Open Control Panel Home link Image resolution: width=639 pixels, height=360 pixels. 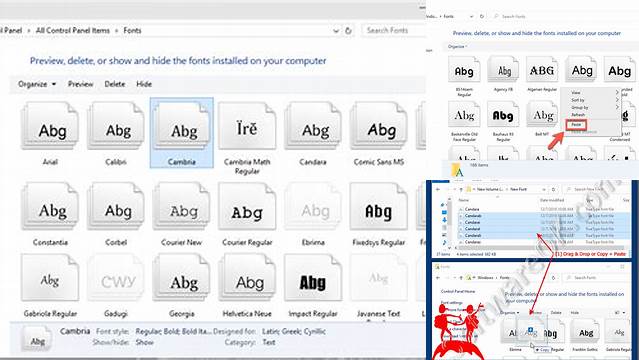(458, 292)
